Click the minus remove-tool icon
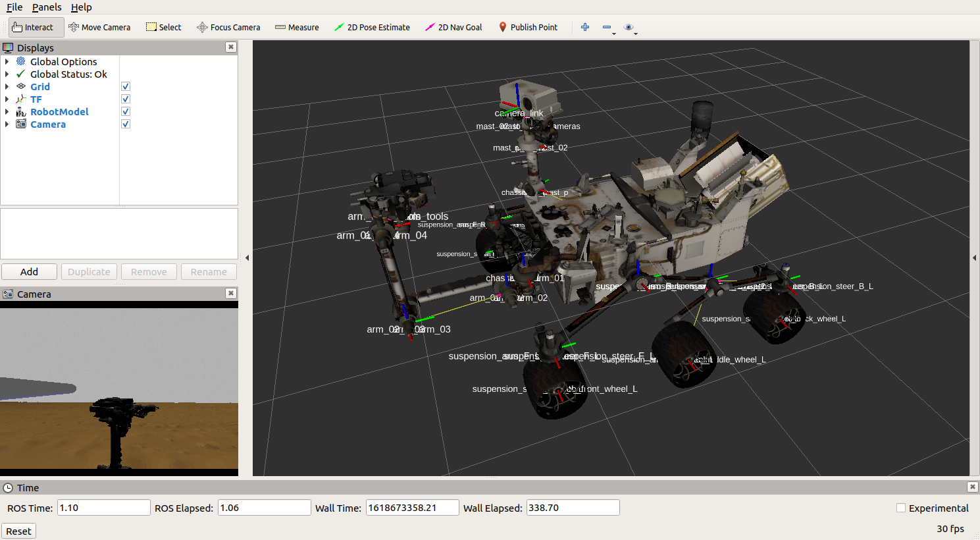This screenshot has width=980, height=540. (607, 27)
